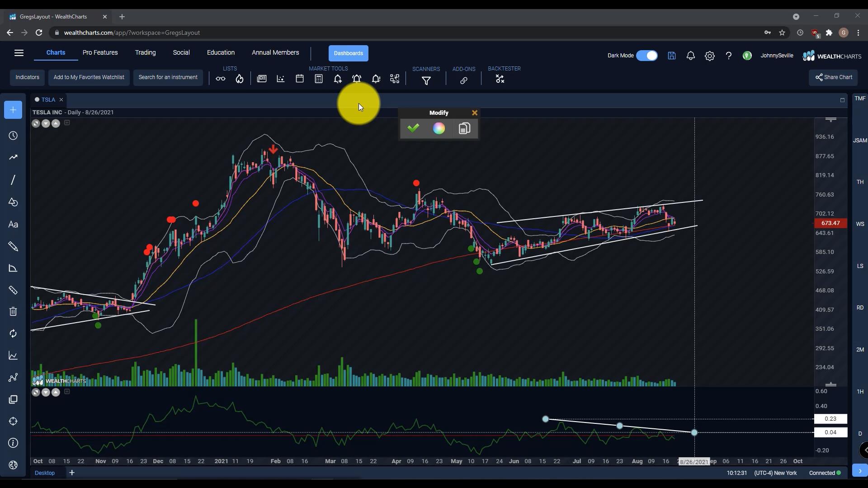Click Search for an instrument field
868x488 pixels.
pyautogui.click(x=168, y=77)
